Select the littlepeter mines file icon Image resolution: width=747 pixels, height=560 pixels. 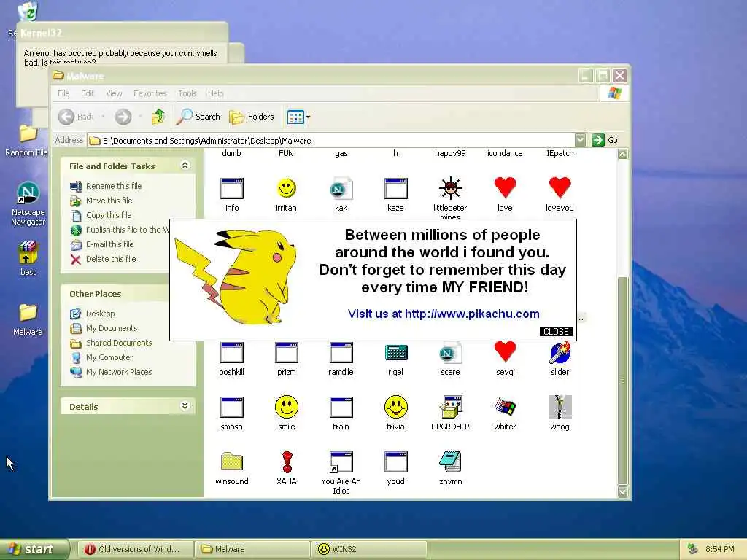(450, 188)
